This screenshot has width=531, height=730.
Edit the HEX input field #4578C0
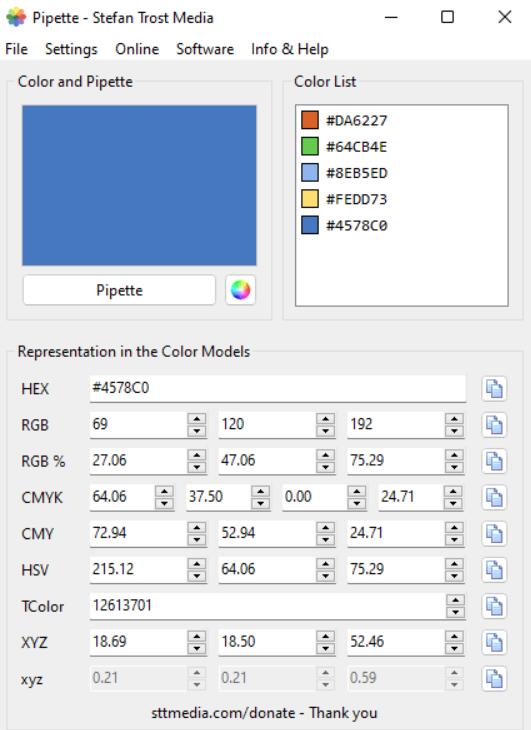277,388
